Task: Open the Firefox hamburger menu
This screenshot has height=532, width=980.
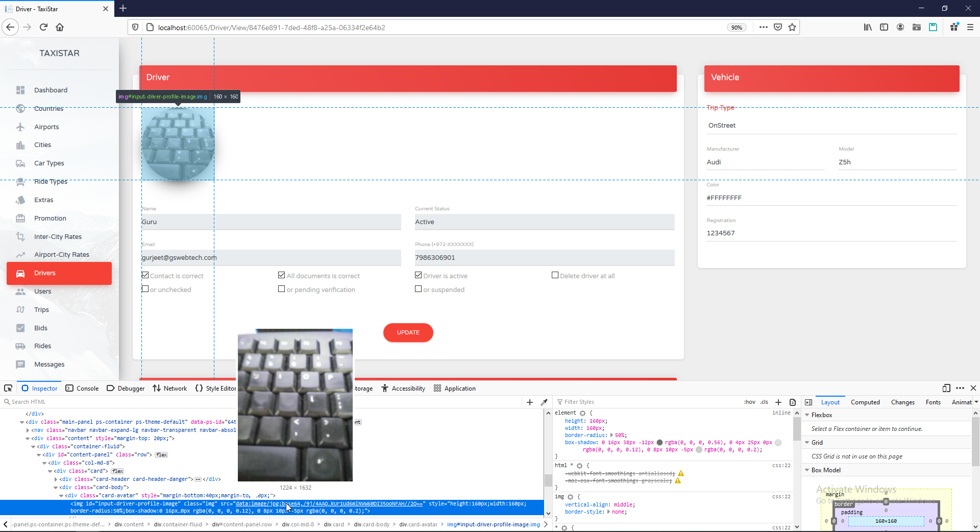Action: (x=970, y=28)
